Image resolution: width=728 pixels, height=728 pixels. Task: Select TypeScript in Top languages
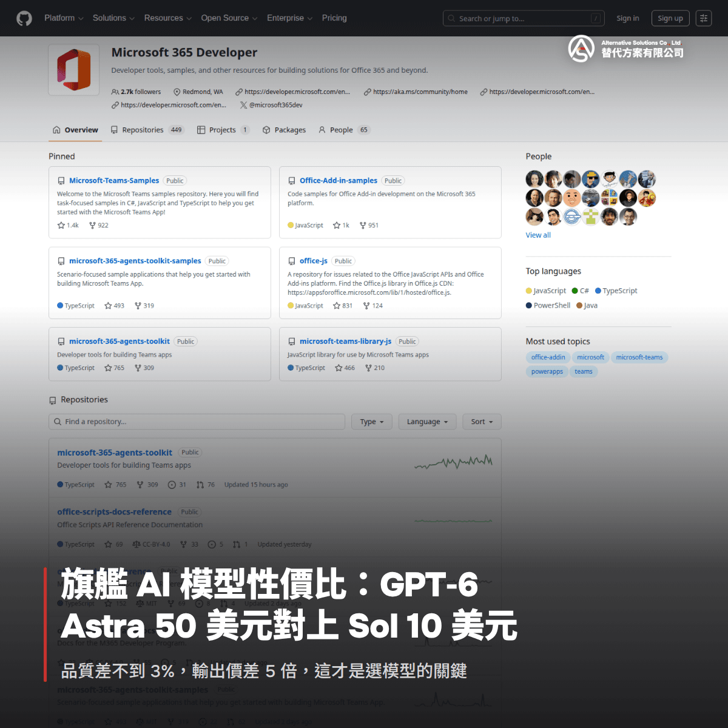[x=616, y=291]
